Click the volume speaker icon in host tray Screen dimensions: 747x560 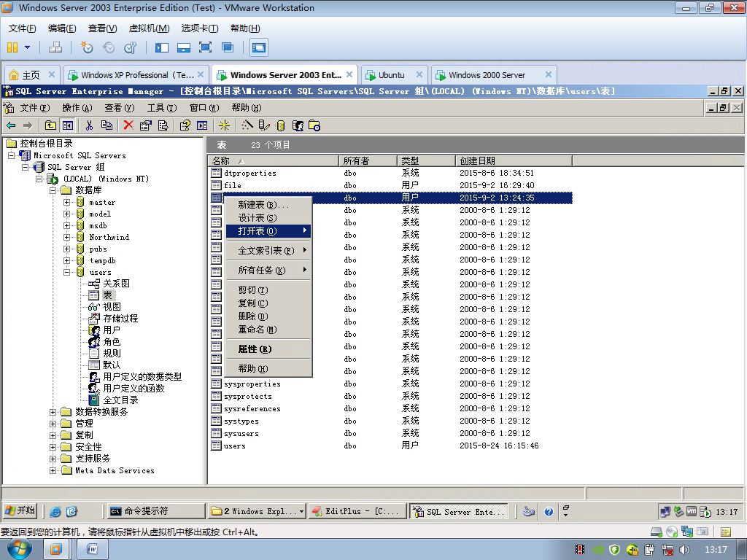pyautogui.click(x=684, y=550)
